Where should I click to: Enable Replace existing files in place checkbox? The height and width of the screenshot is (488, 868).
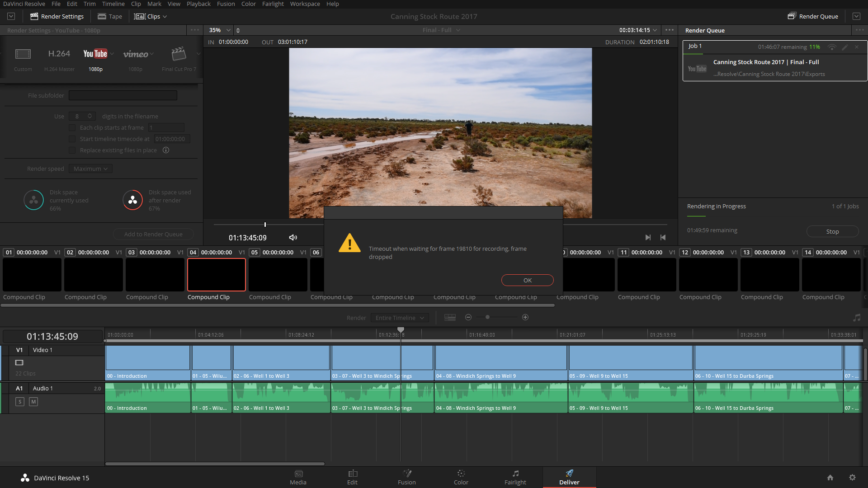tap(72, 150)
